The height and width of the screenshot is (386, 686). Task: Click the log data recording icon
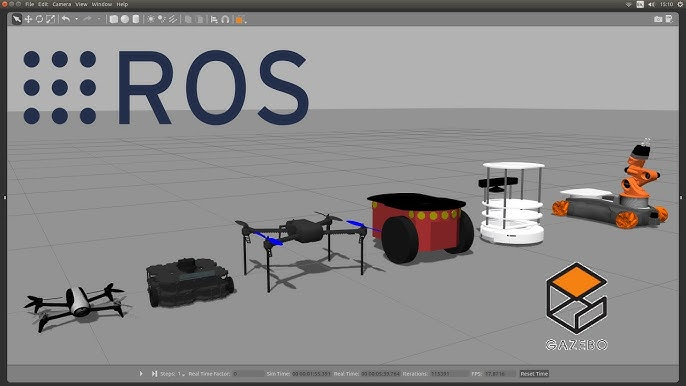[669, 19]
